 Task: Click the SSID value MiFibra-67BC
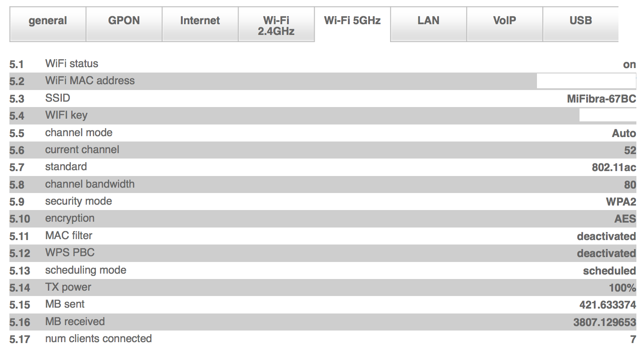(601, 99)
